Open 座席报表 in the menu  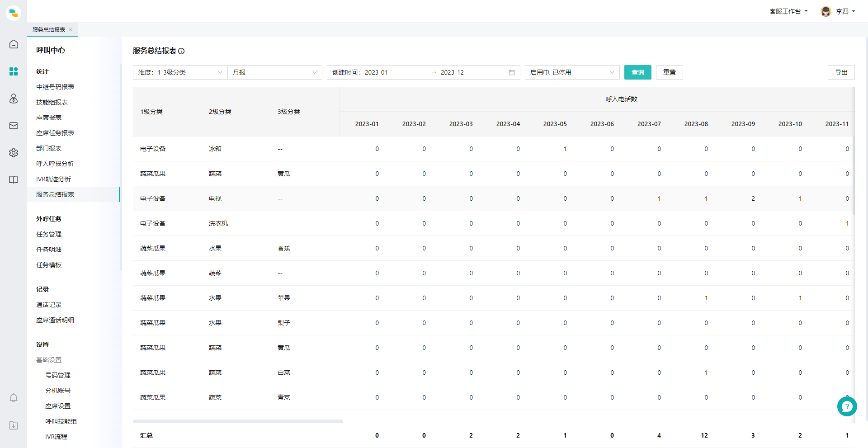tap(49, 118)
